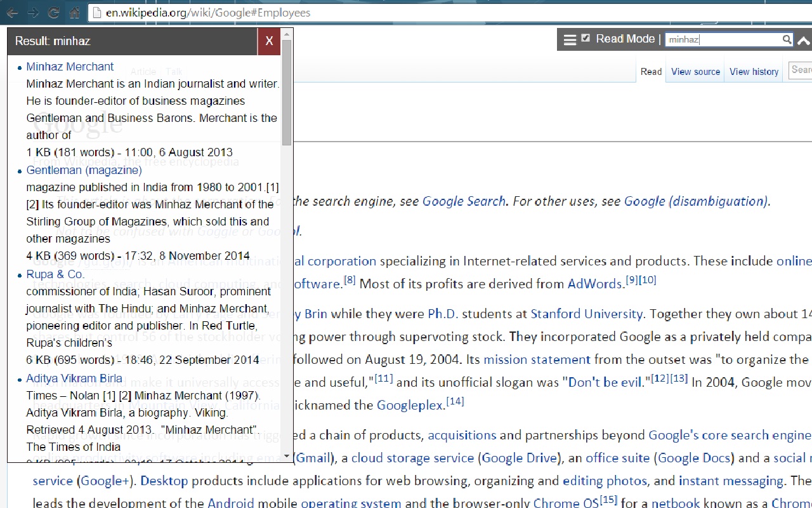Click the text '1 KB (181 words) - 11:00, 6 August 2013'
This screenshot has width=812, height=508.
[129, 152]
